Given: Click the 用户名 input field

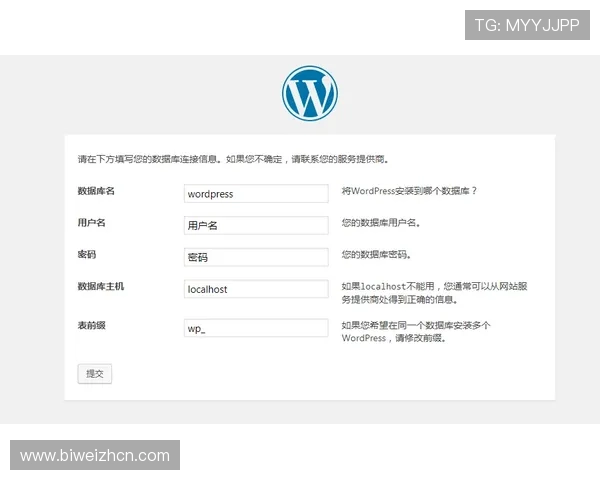Looking at the screenshot, I should tap(256, 225).
